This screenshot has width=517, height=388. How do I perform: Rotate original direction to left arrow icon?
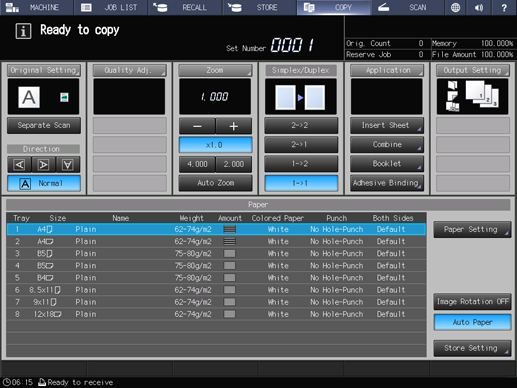(x=19, y=164)
